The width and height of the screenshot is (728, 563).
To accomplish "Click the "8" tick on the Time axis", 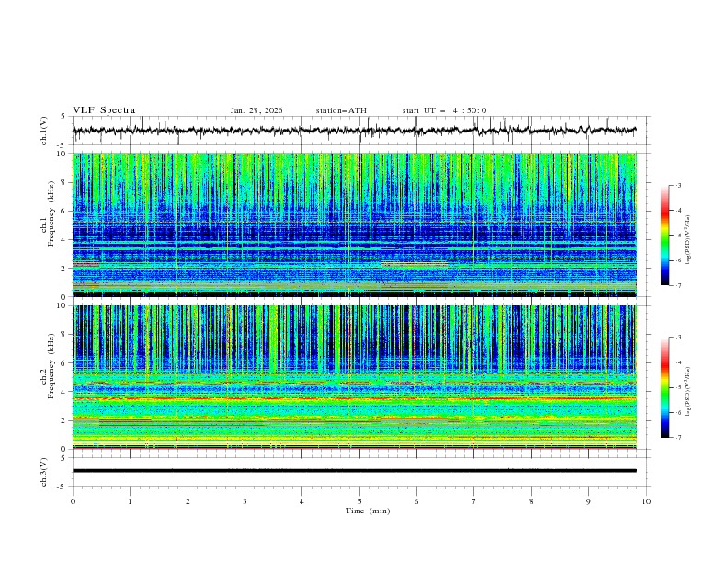I will coord(531,501).
